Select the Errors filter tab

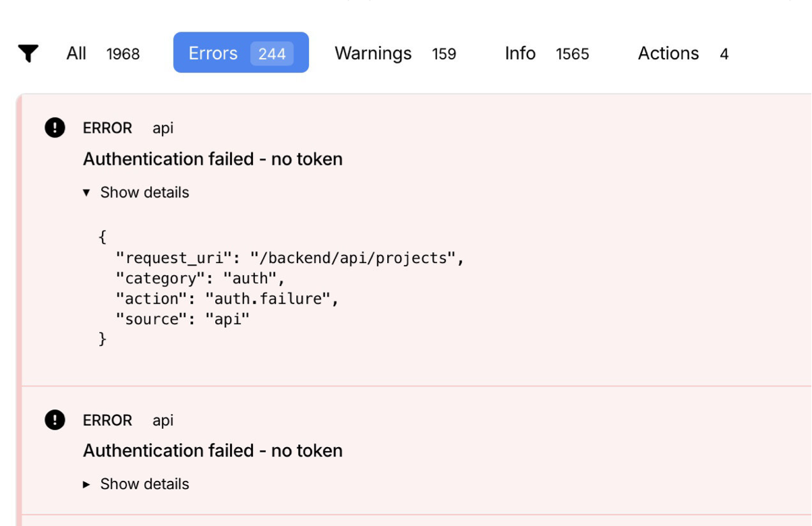(x=214, y=53)
